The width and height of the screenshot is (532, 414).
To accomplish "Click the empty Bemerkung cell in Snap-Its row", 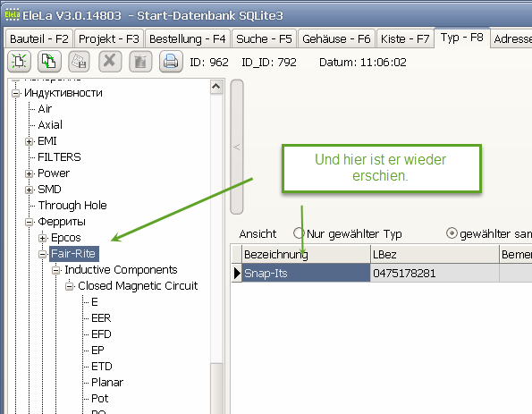I will 516,273.
